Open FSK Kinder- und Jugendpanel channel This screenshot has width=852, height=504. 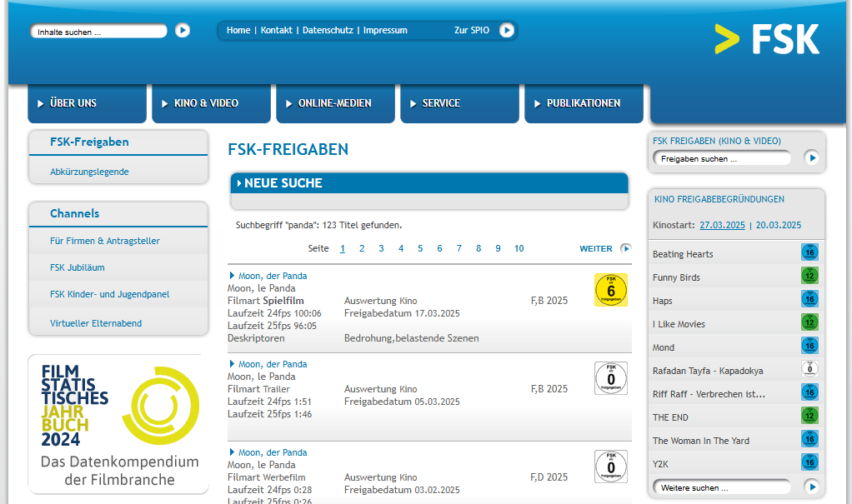[110, 294]
